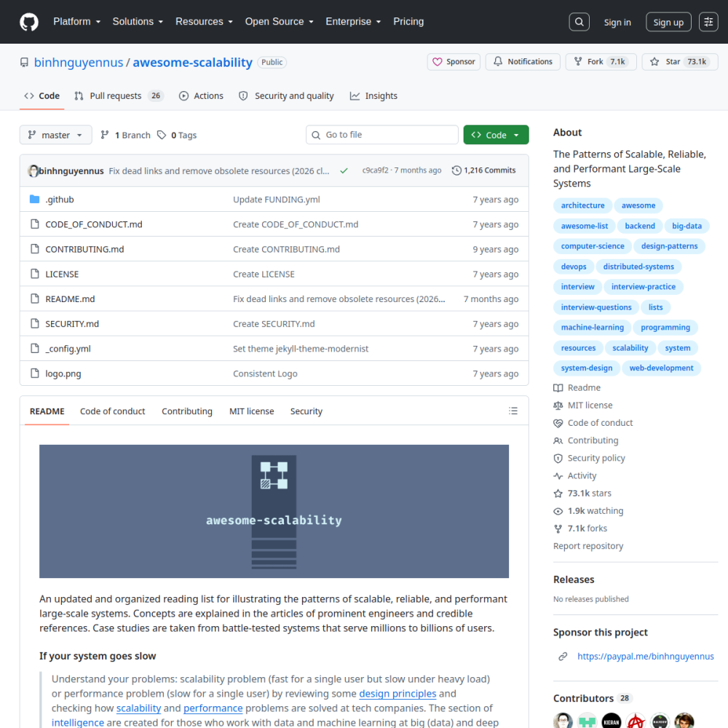728x728 pixels.
Task: Click the README.md file icon
Action: [35, 298]
